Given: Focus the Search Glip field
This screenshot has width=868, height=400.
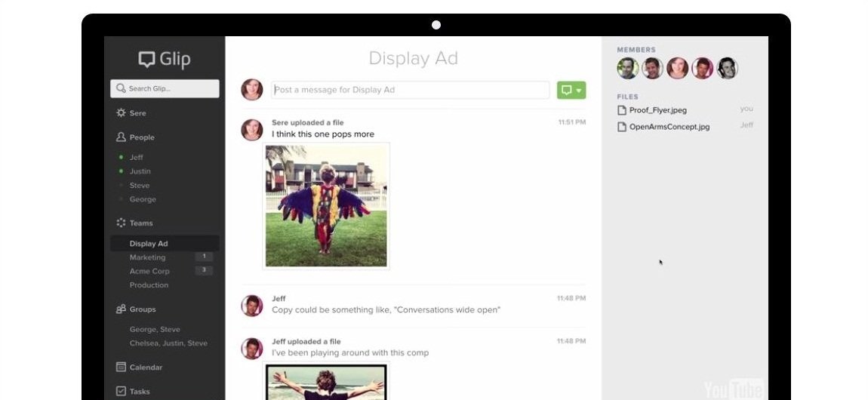Looking at the screenshot, I should click(x=165, y=88).
